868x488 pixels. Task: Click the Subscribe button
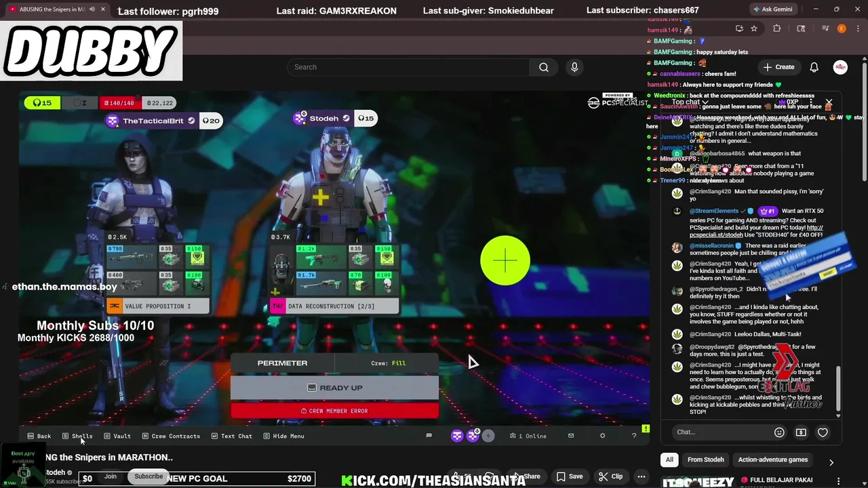pos(149,476)
